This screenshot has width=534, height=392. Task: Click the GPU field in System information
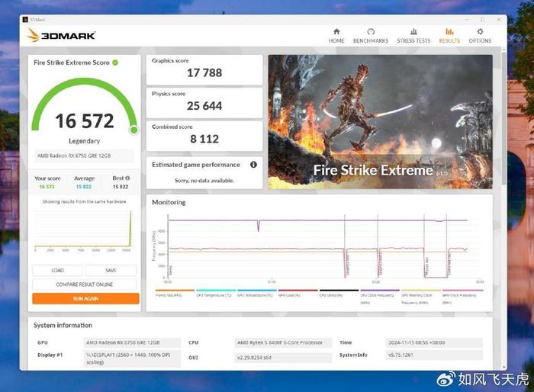[133, 342]
